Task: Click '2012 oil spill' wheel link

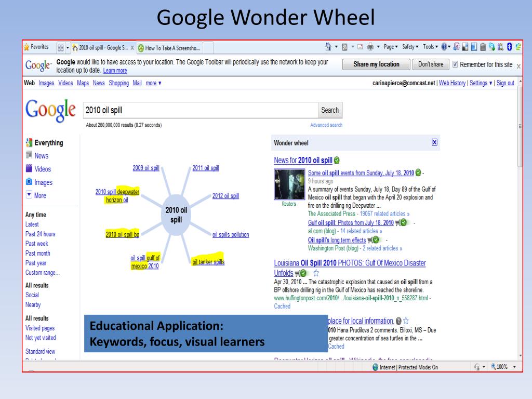Action: point(225,196)
